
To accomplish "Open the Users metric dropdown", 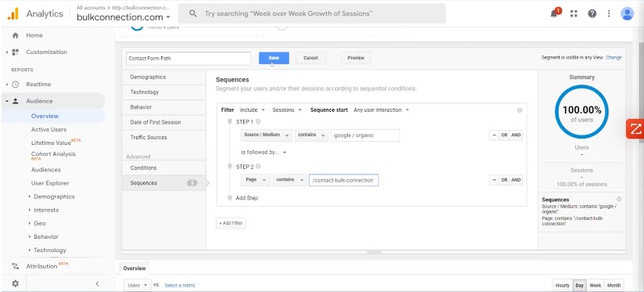I will click(138, 285).
